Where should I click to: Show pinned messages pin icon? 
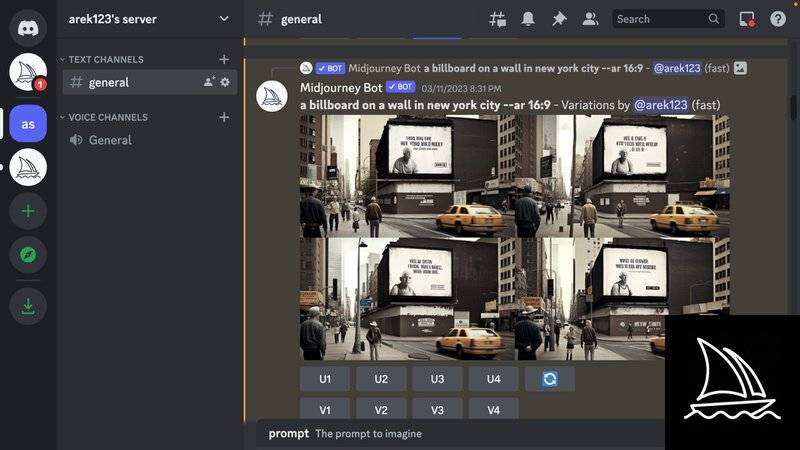pos(559,19)
